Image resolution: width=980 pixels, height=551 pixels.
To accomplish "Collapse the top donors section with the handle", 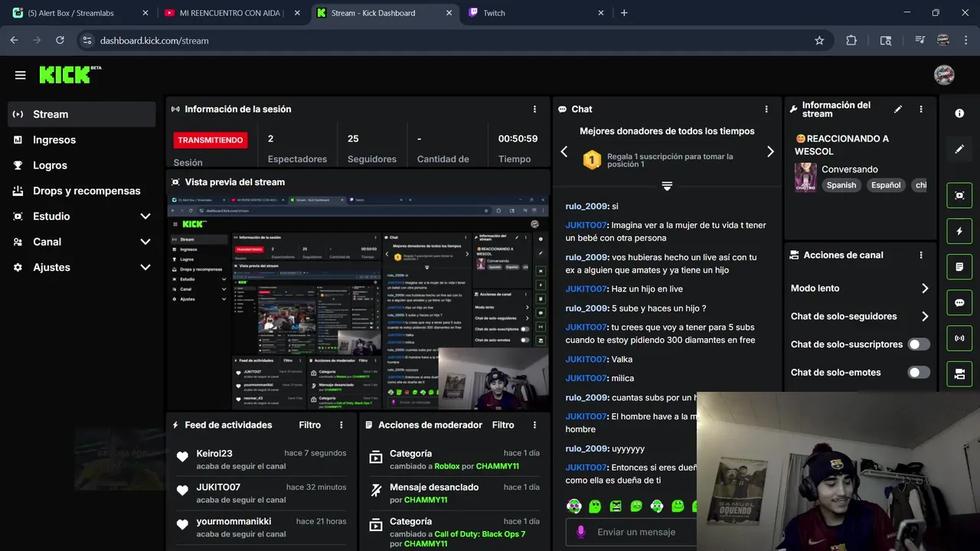I will [667, 186].
